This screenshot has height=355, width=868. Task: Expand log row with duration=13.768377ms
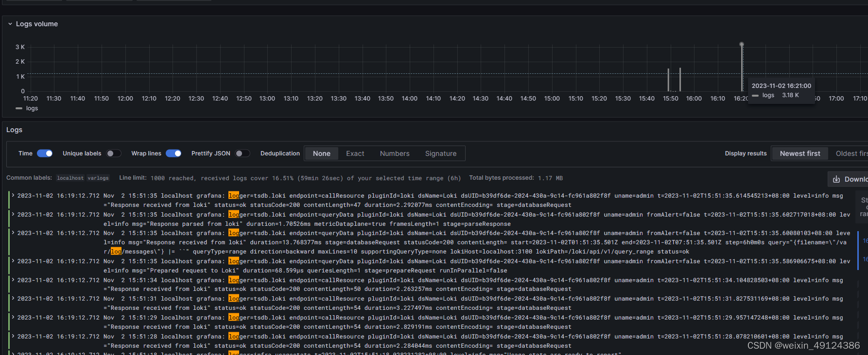pyautogui.click(x=13, y=233)
